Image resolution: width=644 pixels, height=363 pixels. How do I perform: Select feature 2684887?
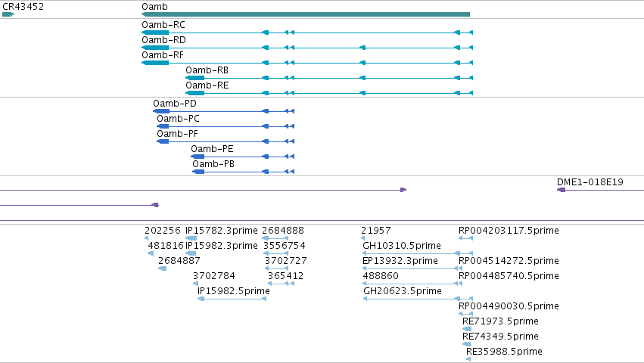click(179, 261)
